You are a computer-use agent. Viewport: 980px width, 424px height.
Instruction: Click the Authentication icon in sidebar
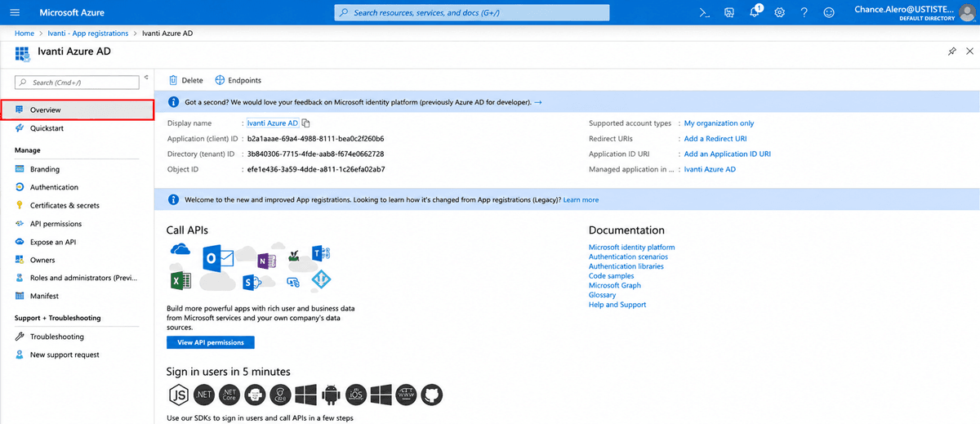coord(20,187)
